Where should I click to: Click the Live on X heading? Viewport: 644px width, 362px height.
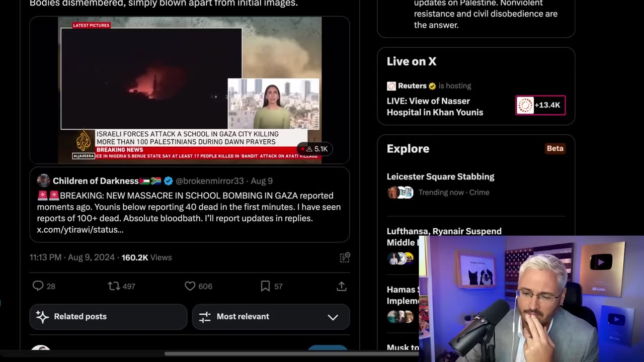pos(412,61)
